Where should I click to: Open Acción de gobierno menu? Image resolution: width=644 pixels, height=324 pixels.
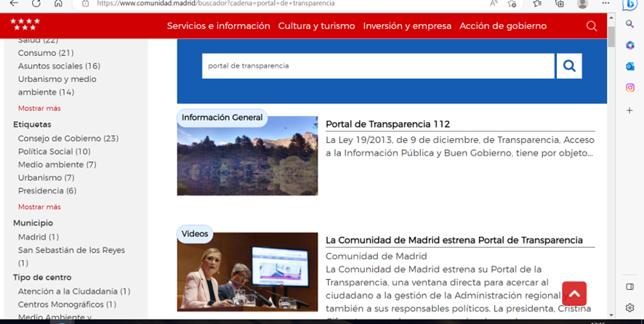click(x=503, y=26)
